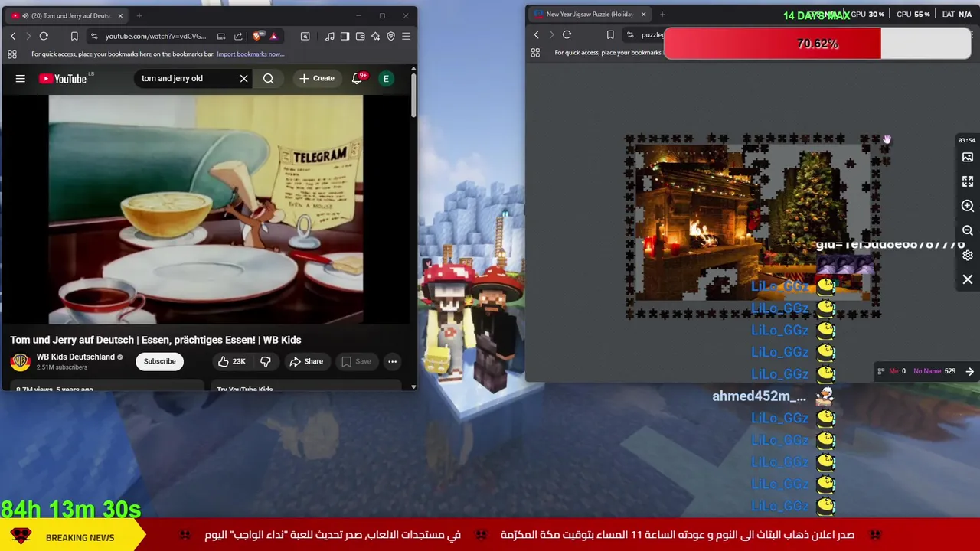Click the 70.62% red progress bar
Viewport: 980px width, 551px height.
[x=817, y=44]
